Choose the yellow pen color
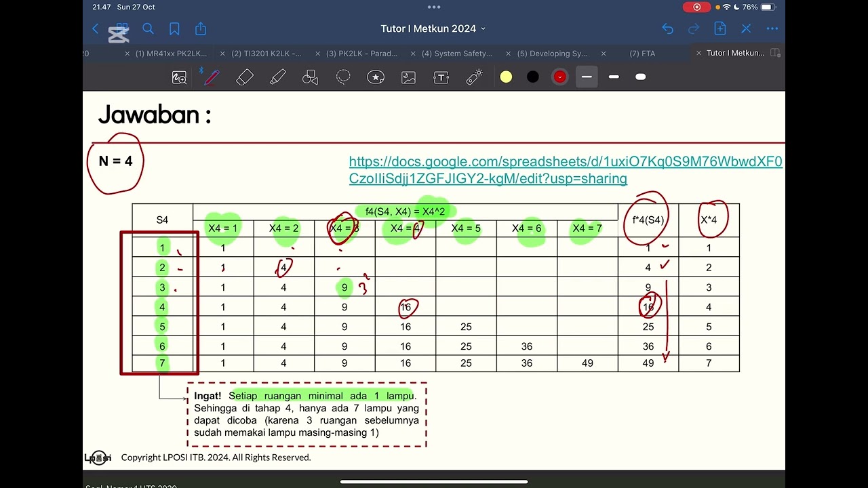 coord(506,77)
